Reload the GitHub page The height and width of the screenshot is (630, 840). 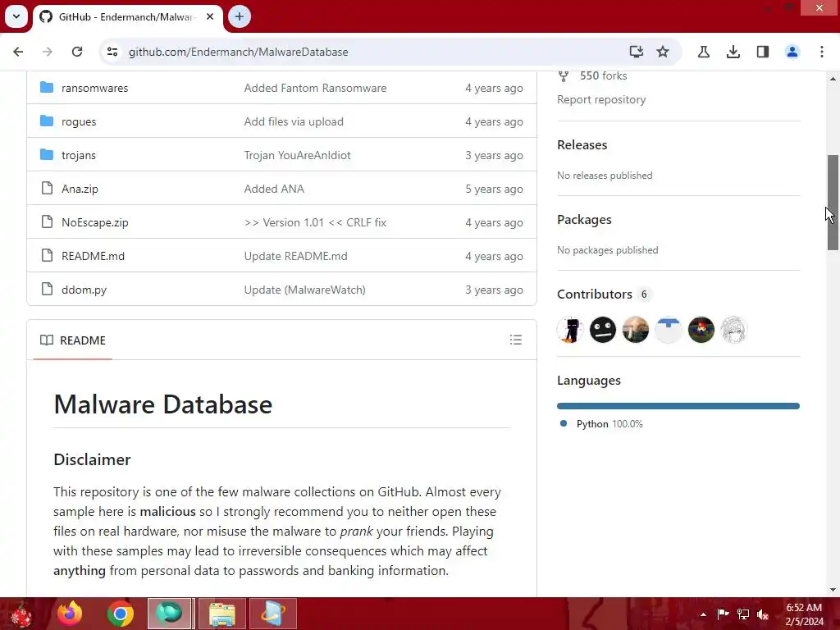[x=77, y=52]
